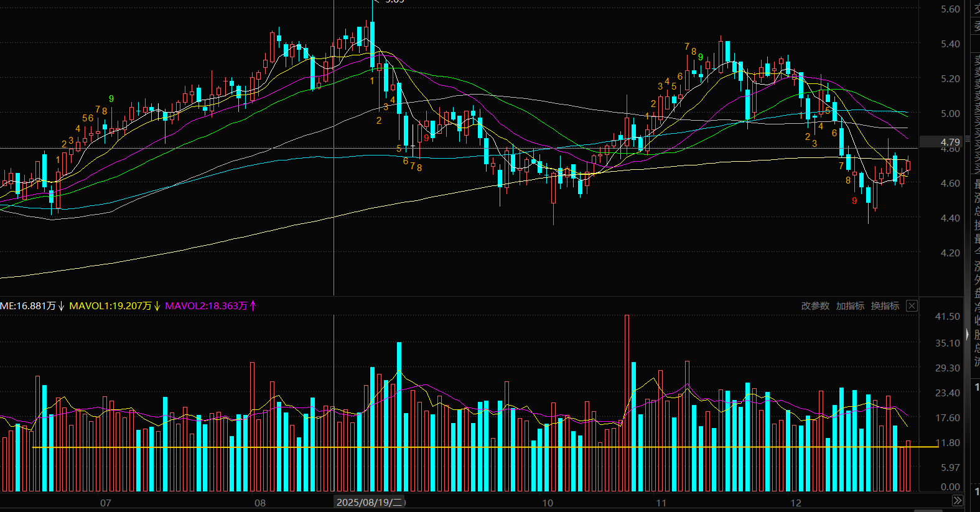Screen dimensions: 980x512
Task: Click the 加指标 button
Action: click(x=850, y=306)
